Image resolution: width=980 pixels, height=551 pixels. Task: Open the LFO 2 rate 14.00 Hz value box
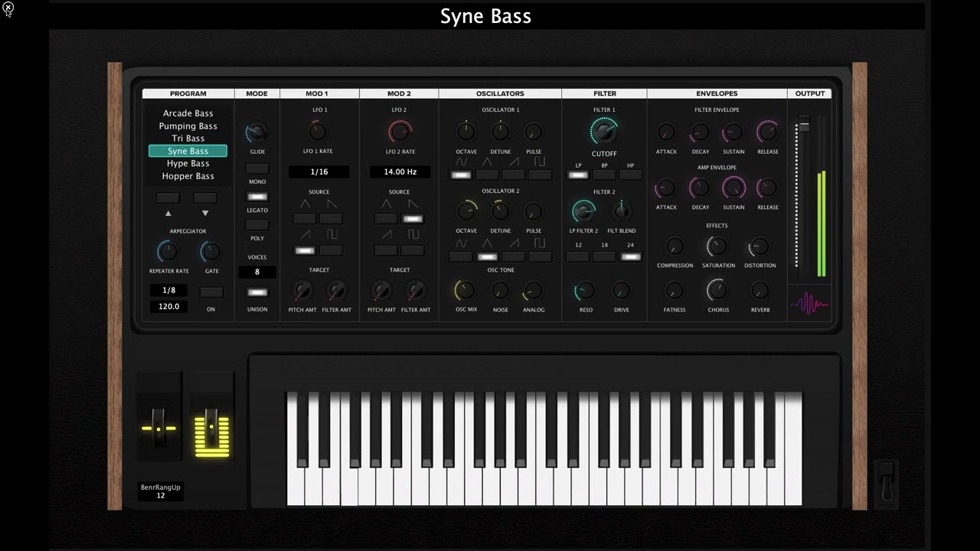coord(400,172)
